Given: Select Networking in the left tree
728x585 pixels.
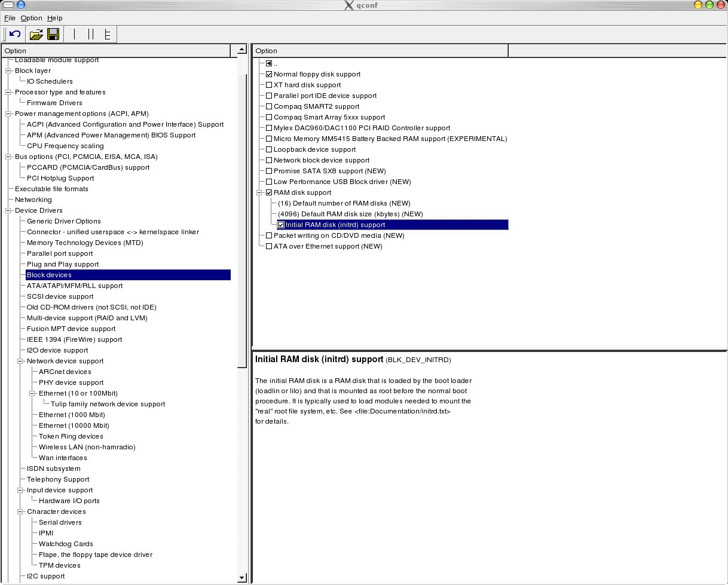Looking at the screenshot, I should point(33,200).
